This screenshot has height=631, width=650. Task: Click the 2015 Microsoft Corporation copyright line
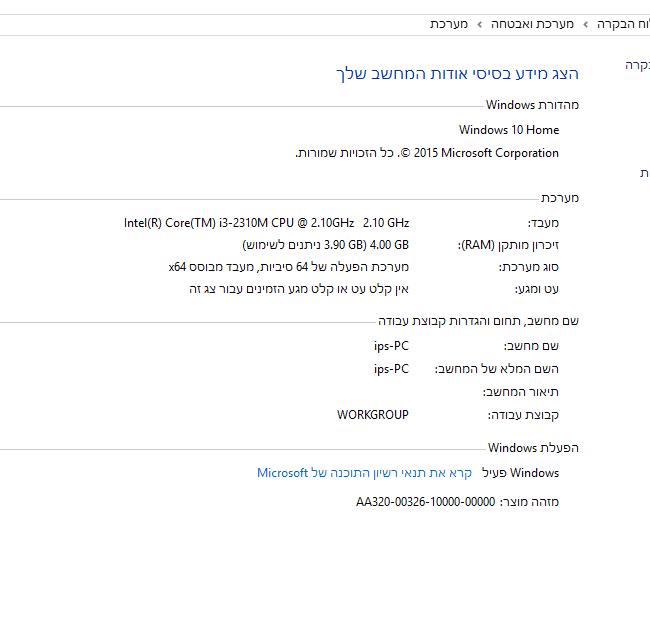tap(427, 153)
